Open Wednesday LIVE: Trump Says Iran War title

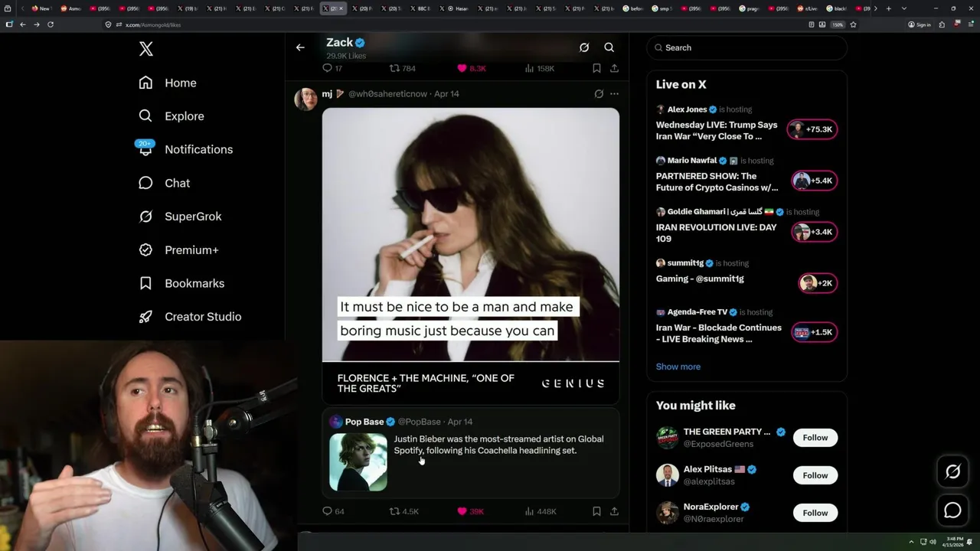click(717, 131)
